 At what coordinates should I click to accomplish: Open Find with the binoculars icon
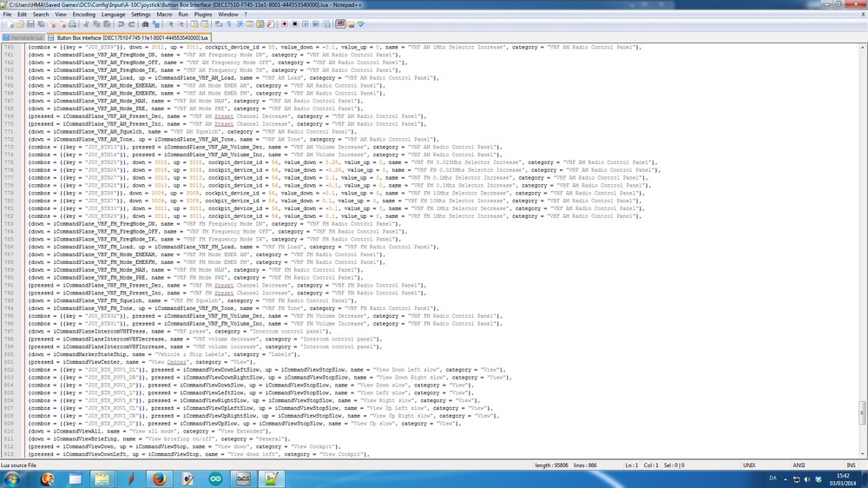pyautogui.click(x=145, y=24)
